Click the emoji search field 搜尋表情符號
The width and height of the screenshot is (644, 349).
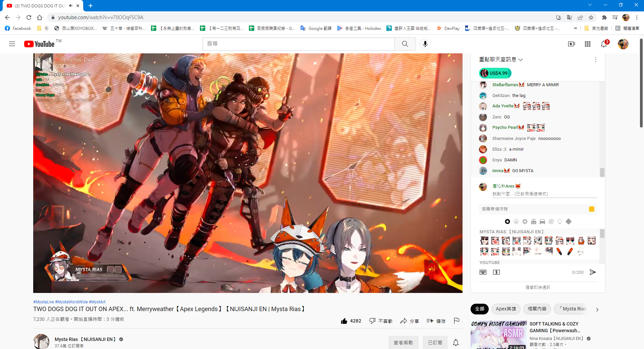[533, 209]
